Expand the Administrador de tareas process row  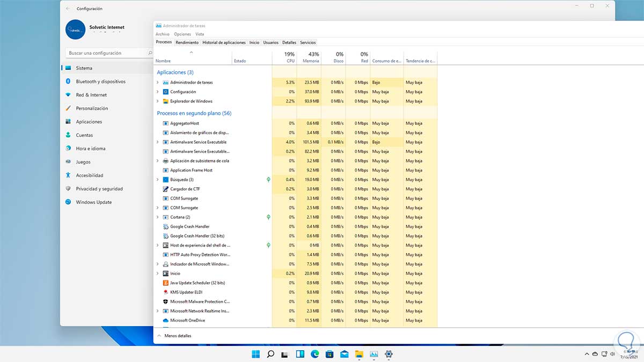(x=157, y=83)
